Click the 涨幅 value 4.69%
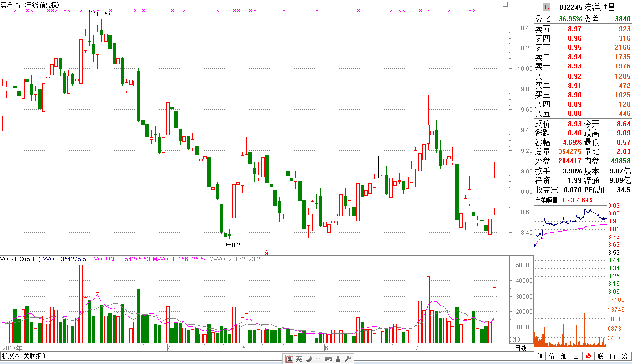This screenshot has width=632, height=364. pos(572,142)
